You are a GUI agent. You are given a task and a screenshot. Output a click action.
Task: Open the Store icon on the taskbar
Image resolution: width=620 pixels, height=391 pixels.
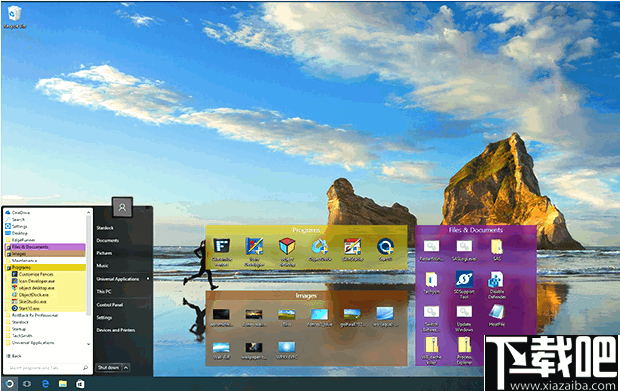(80, 383)
